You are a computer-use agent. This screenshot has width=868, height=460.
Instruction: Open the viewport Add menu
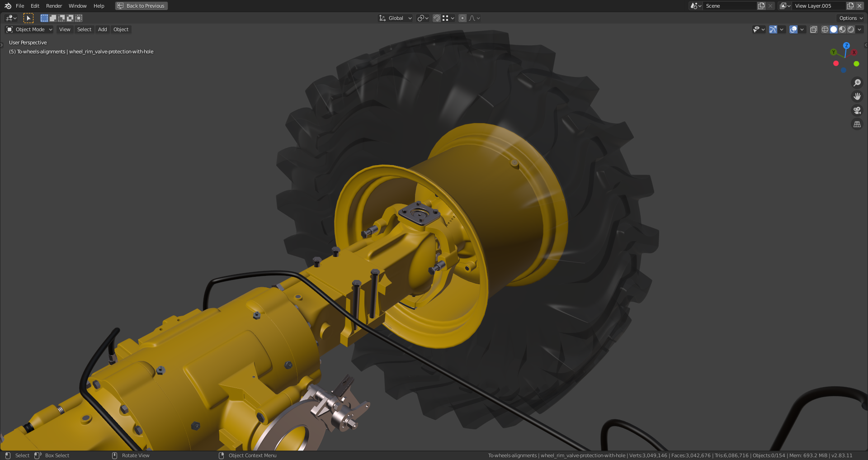(x=103, y=29)
